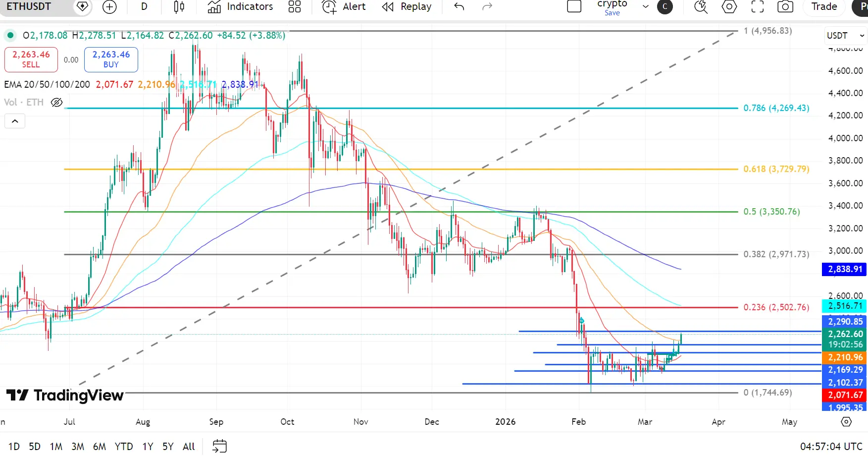
Task: Take a chart snapshot with camera icon
Action: [785, 7]
